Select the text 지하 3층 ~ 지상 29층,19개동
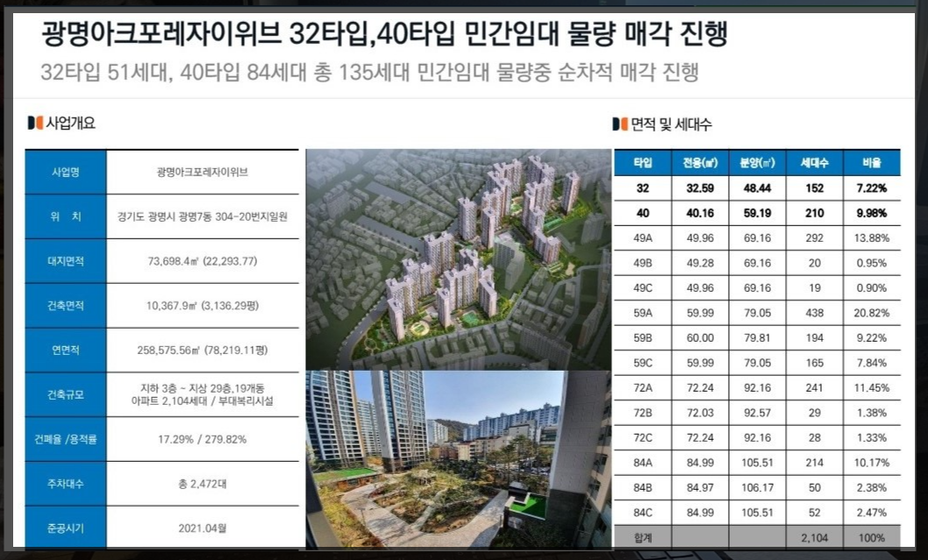This screenshot has width=928, height=560. pos(203,388)
